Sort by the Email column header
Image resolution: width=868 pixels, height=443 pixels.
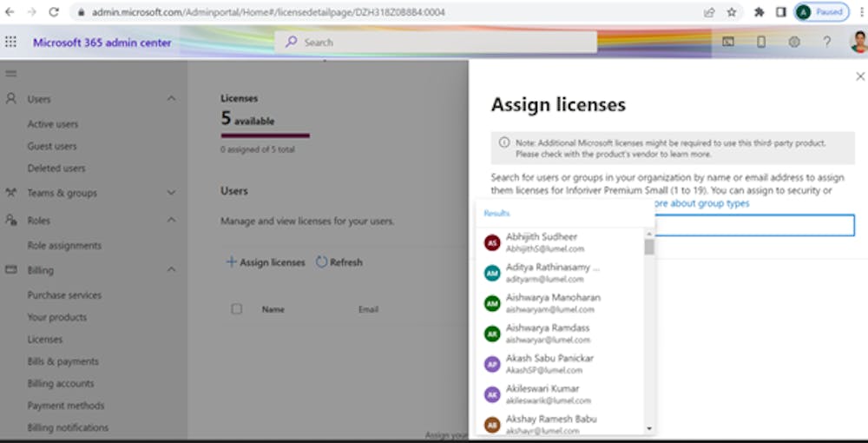pyautogui.click(x=368, y=309)
